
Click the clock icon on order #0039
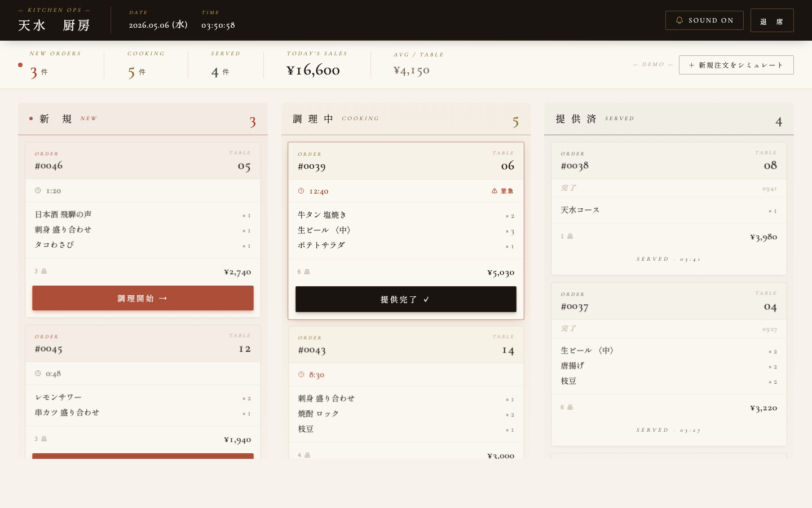pos(301,191)
